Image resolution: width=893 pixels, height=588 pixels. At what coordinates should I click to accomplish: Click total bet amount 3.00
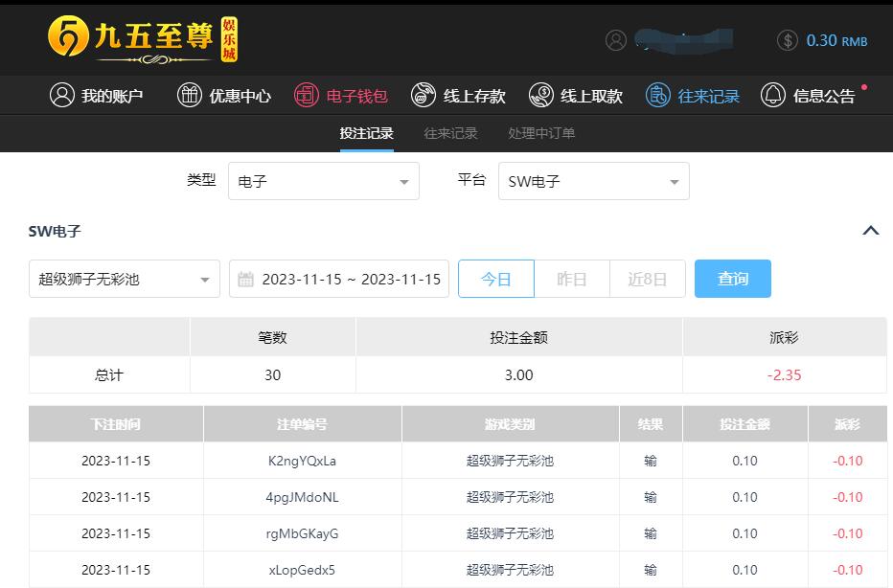(x=518, y=375)
